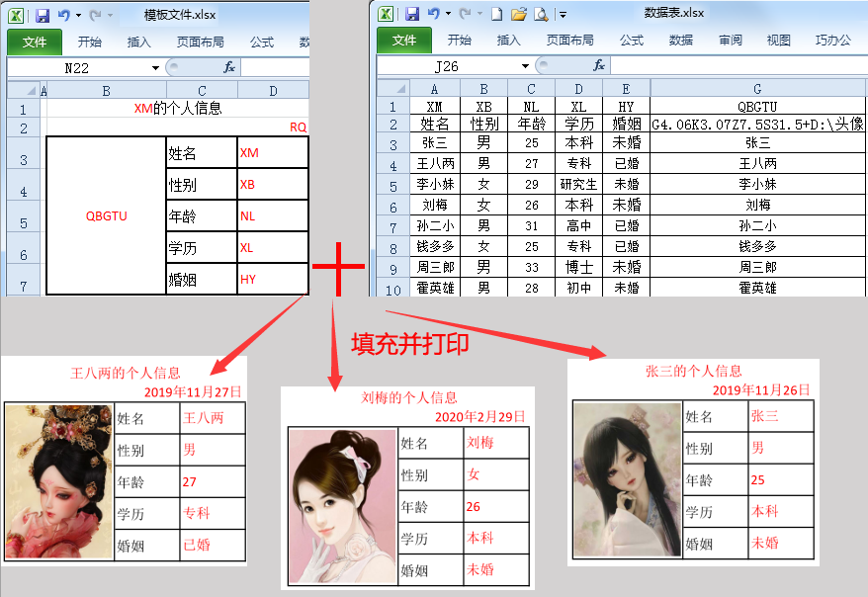Redo action in 模板文件.xlsx window
The height and width of the screenshot is (597, 868).
(95, 16)
